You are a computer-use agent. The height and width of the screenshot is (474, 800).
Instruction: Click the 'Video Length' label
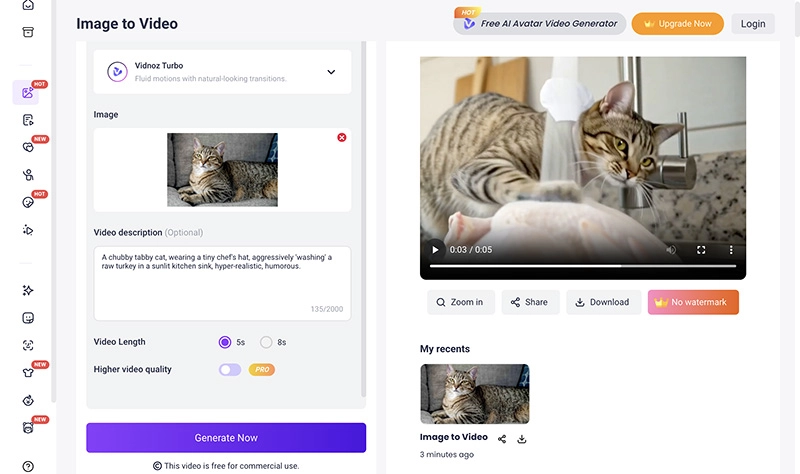119,342
